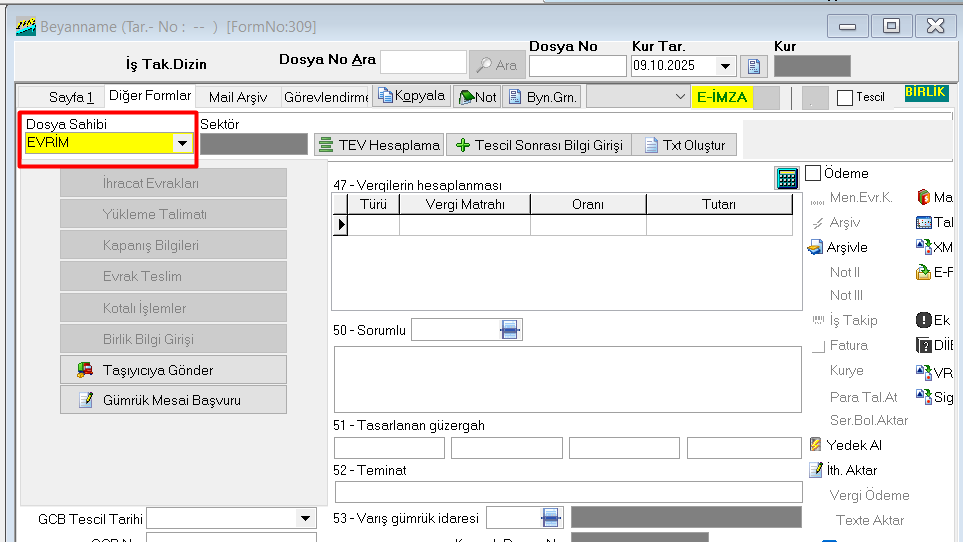This screenshot has width=963, height=542.
Task: Click the İth. Aktar pencil icon
Action: click(x=815, y=470)
